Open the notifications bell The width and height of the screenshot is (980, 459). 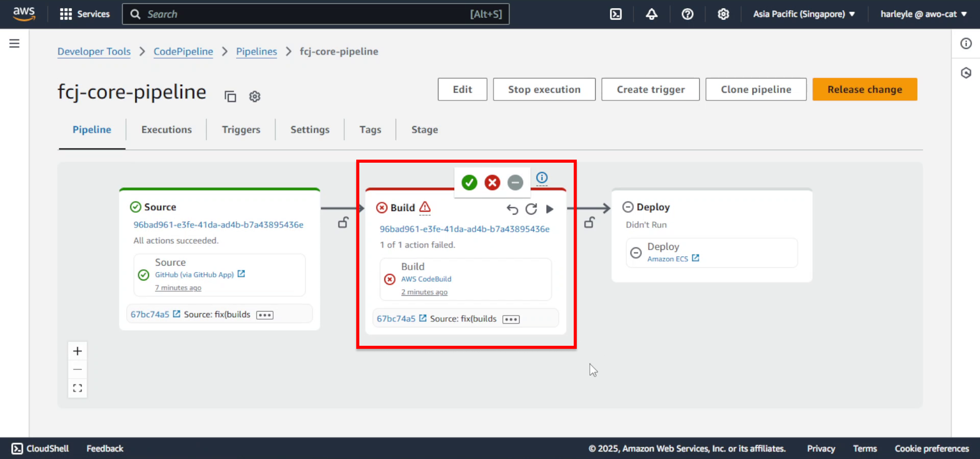pos(652,14)
